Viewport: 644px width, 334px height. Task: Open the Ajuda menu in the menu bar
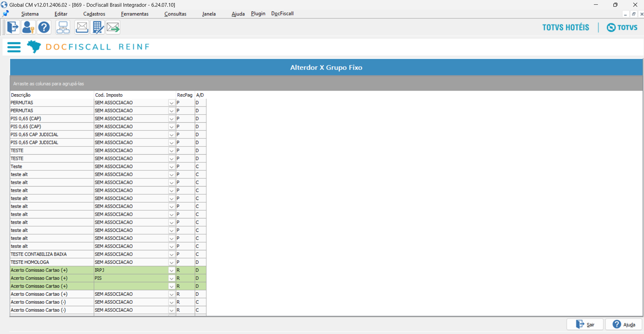(x=238, y=14)
